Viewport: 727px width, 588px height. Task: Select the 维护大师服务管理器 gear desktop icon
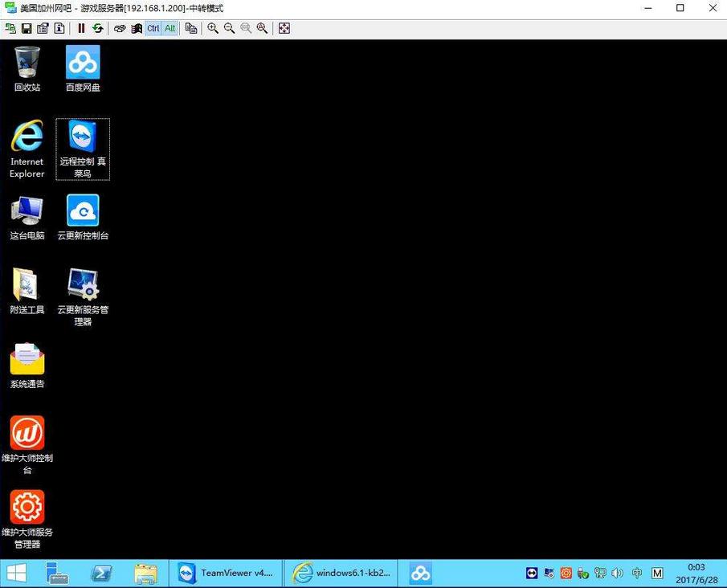(27, 520)
